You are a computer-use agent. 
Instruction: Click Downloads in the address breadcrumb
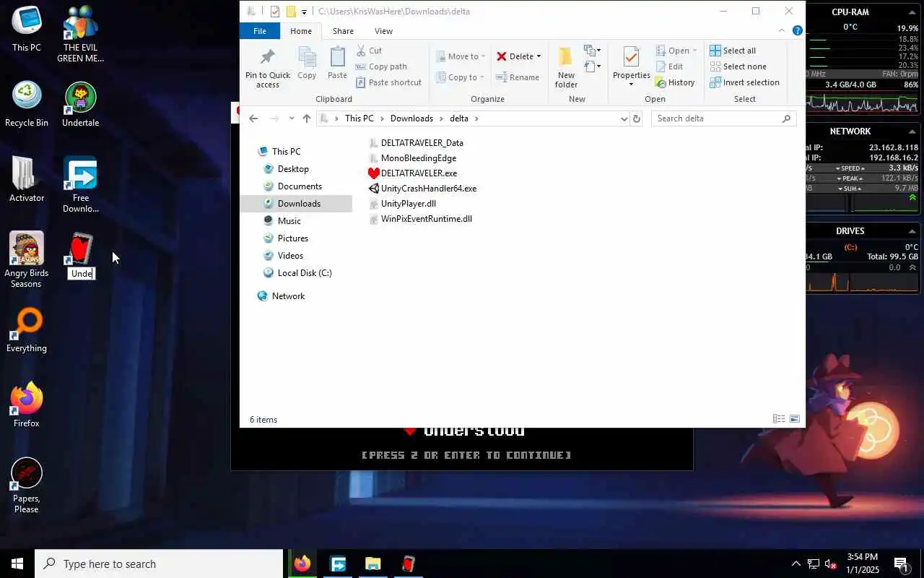[411, 118]
